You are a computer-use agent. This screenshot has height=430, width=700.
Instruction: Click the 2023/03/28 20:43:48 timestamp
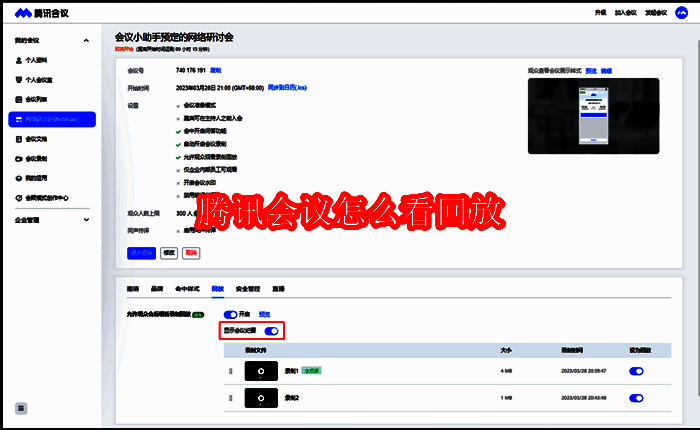click(x=583, y=398)
